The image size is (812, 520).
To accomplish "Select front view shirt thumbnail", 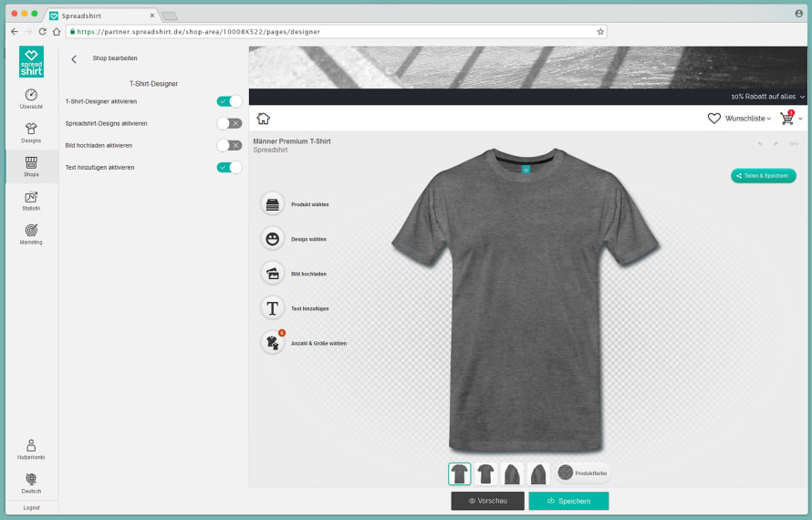I will (x=459, y=473).
